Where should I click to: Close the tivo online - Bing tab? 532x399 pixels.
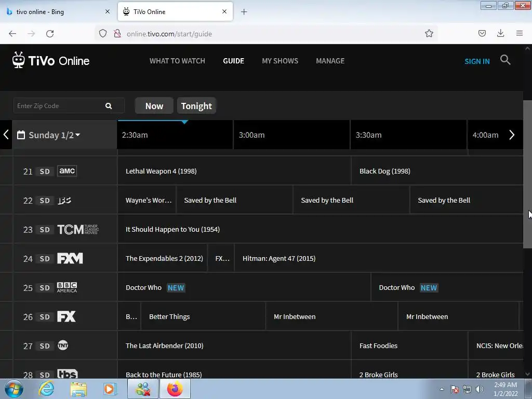(107, 11)
